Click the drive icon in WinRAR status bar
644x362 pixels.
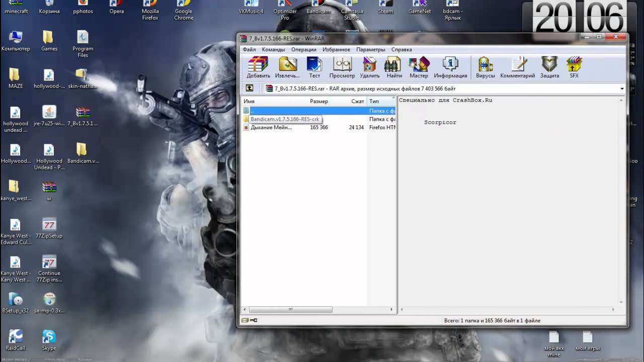tap(245, 320)
